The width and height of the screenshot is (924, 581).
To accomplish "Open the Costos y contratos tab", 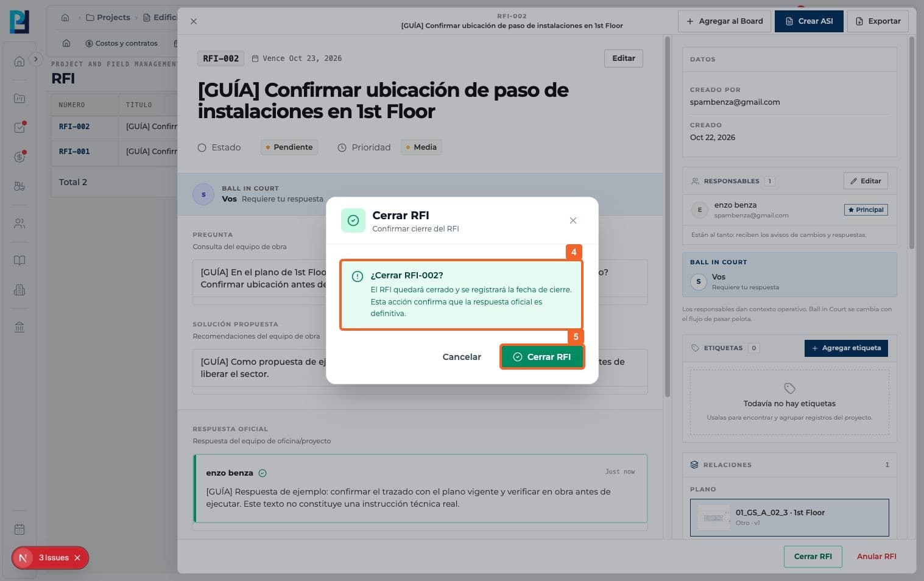I will (121, 43).
